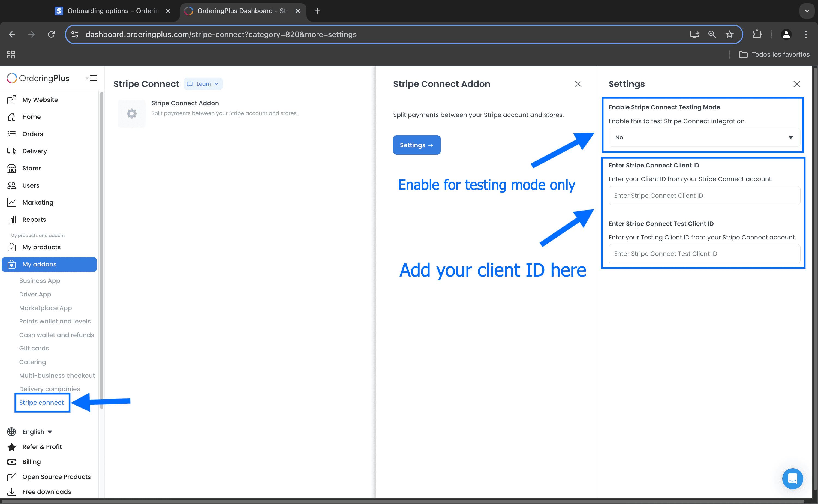Open the browser extensions puzzle icon
The width and height of the screenshot is (818, 504).
point(757,34)
